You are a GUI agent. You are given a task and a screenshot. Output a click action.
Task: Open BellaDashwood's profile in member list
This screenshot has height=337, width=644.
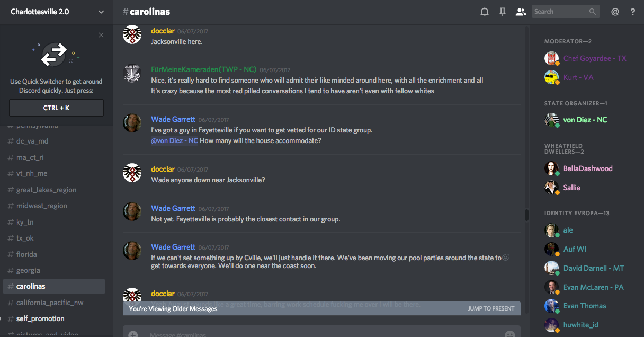588,169
